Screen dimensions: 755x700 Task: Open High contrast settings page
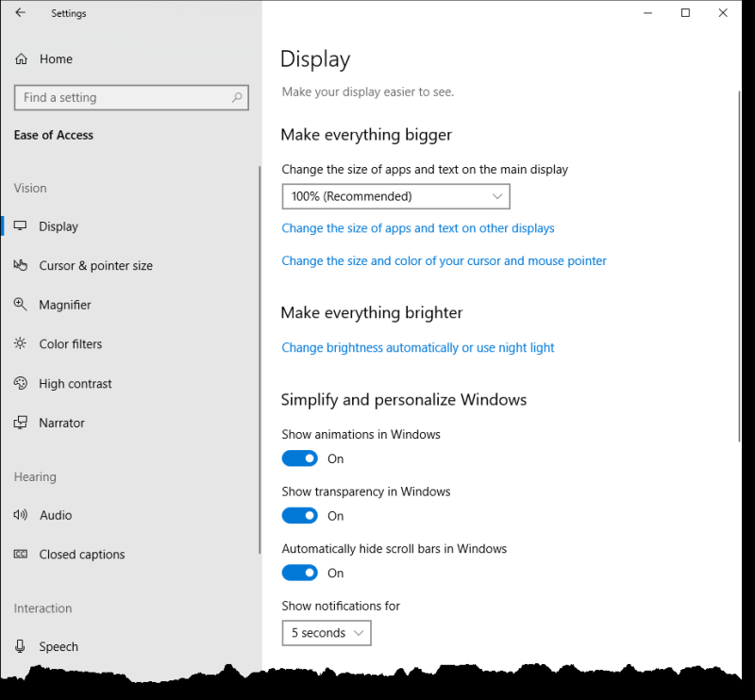point(130,384)
